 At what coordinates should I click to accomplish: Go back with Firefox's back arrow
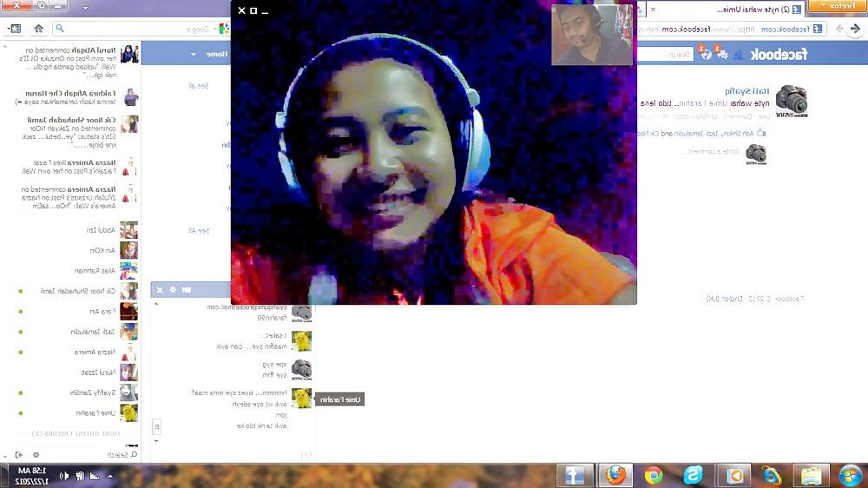855,29
